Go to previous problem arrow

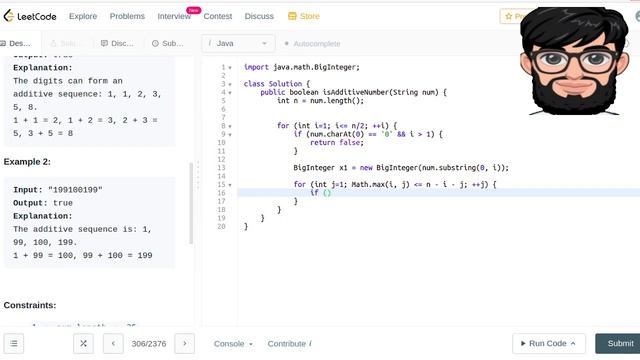(x=113, y=344)
